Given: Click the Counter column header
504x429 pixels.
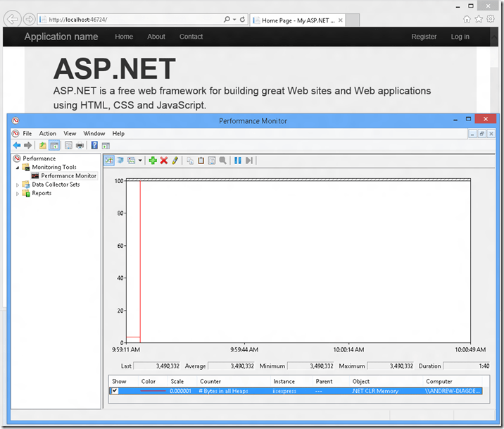Looking at the screenshot, I should [210, 381].
